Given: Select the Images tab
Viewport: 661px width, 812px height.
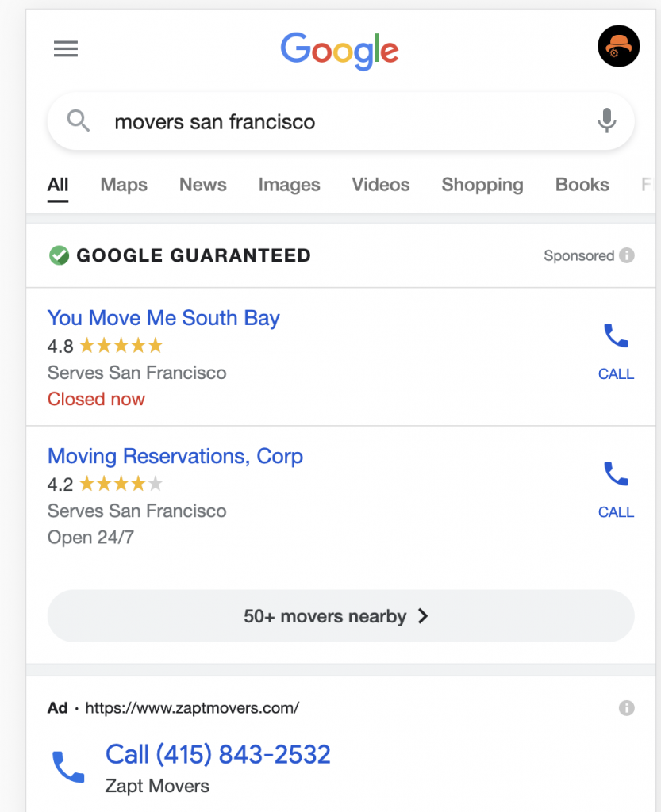Looking at the screenshot, I should [289, 185].
